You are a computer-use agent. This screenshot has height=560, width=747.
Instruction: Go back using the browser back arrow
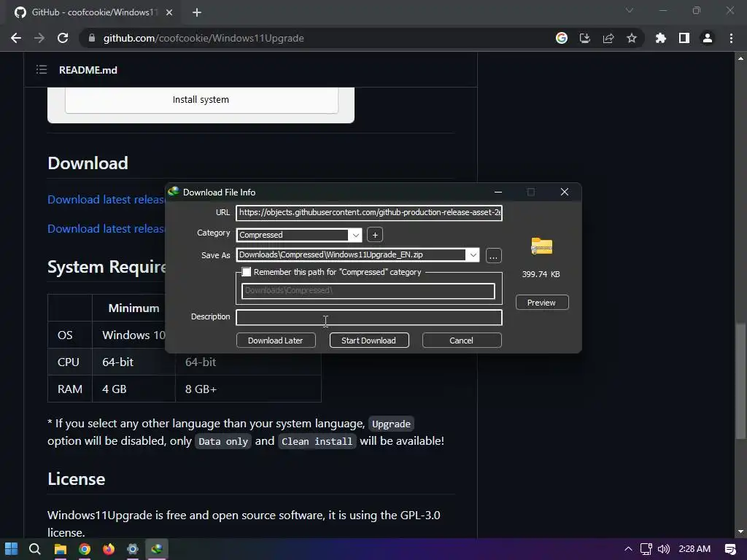point(16,38)
